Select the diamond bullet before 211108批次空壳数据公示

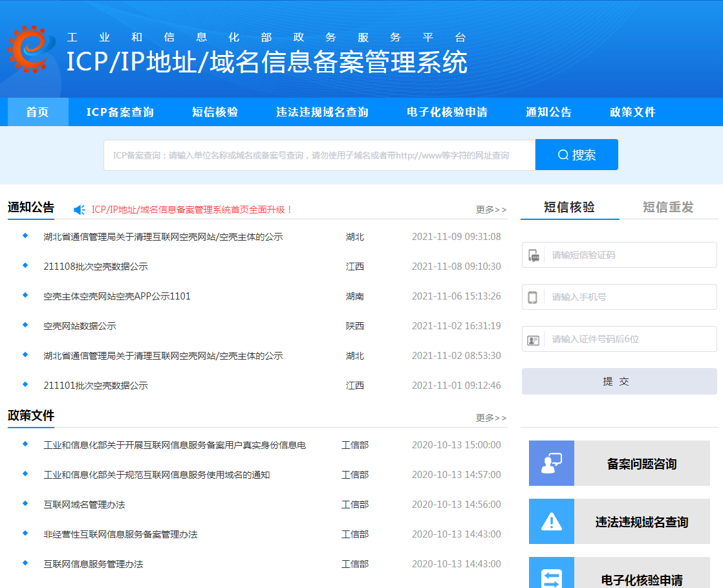[24, 267]
